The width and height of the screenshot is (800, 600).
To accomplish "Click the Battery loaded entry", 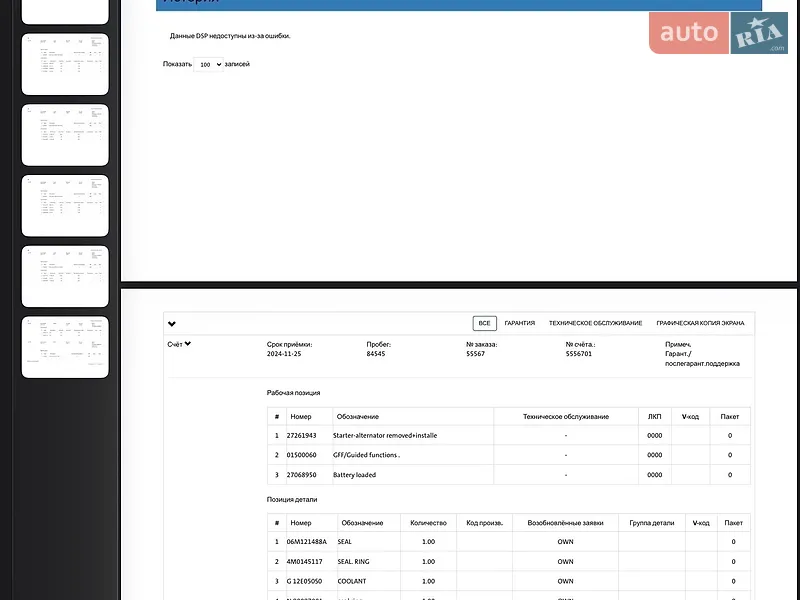I will point(354,474).
